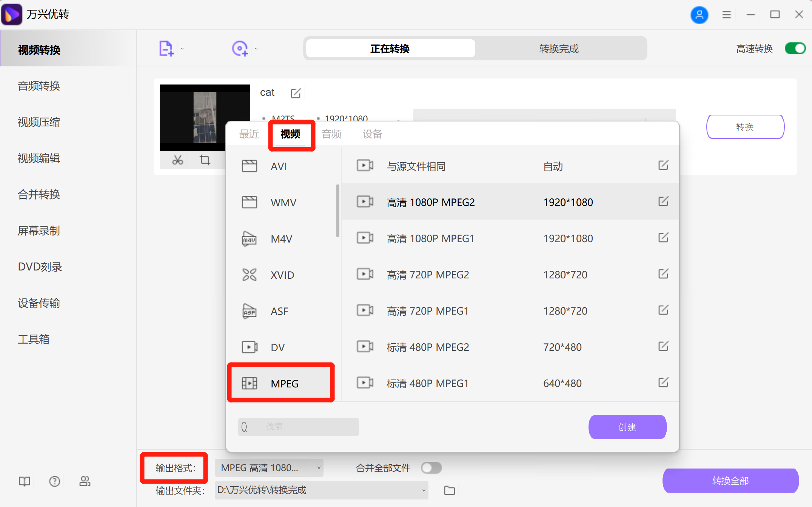Click the rename pencil icon next to cat
Image resolution: width=812 pixels, height=507 pixels.
click(296, 93)
